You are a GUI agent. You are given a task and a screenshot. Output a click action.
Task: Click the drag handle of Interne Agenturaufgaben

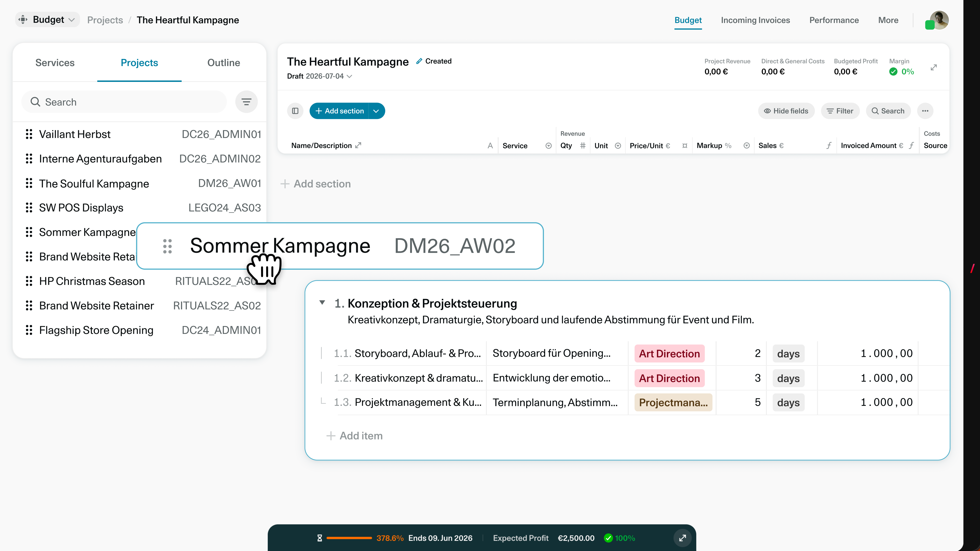29,159
